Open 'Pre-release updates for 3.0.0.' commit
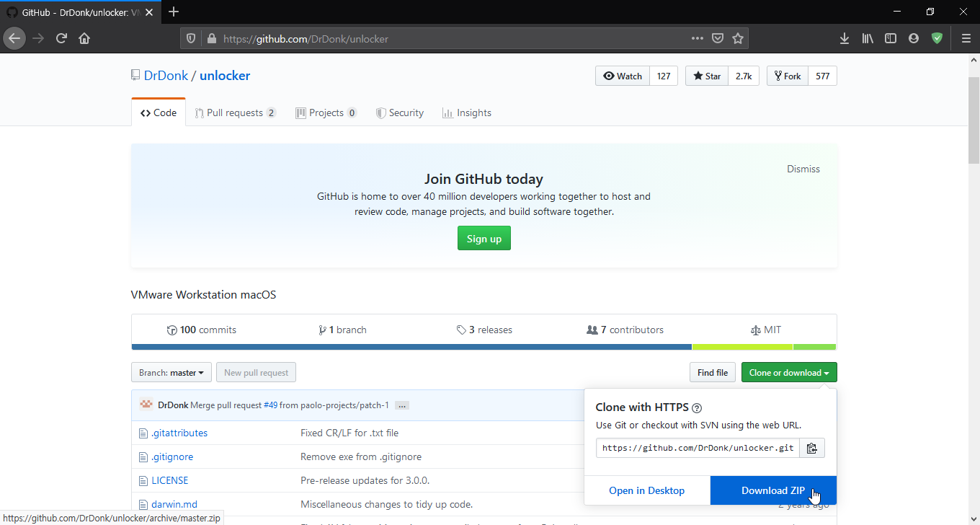The width and height of the screenshot is (980, 525). pos(365,480)
